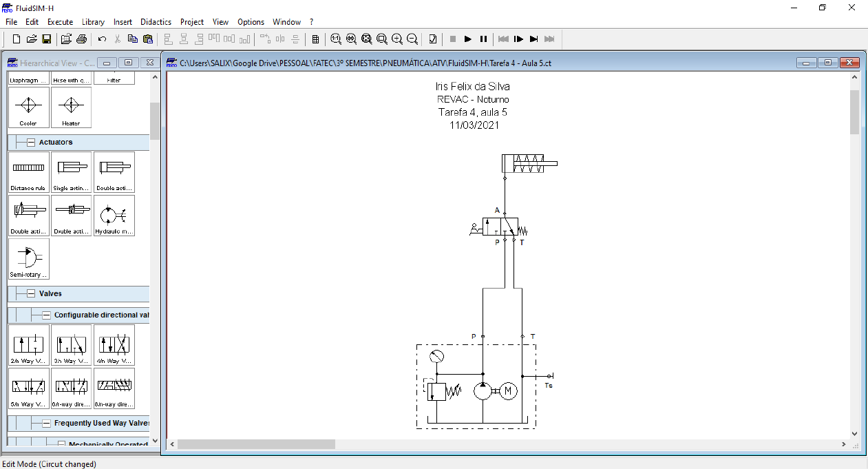868x469 pixels.
Task: Select the Semi-rotary actuator component
Action: (x=29, y=258)
